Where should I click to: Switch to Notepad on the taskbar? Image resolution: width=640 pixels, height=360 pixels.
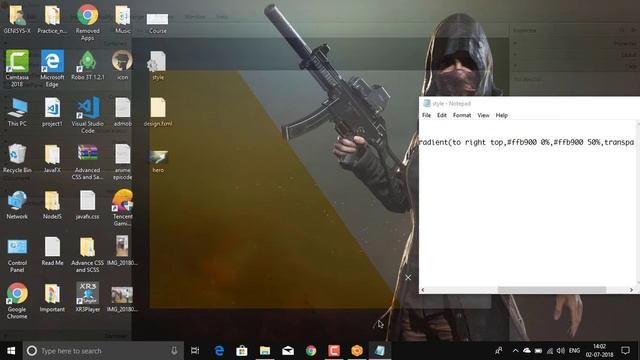[380, 351]
